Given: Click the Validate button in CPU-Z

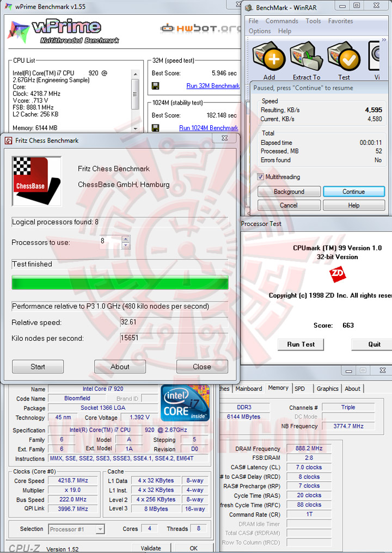Looking at the screenshot, I should 151,548.
